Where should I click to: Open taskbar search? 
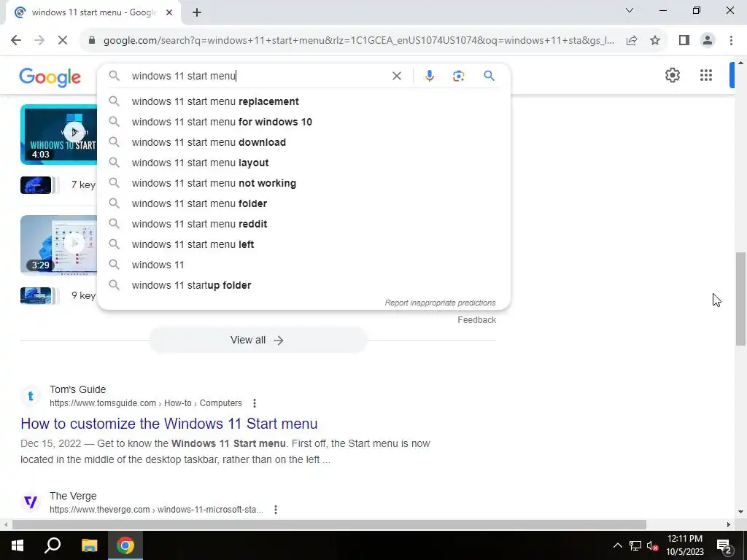click(53, 545)
